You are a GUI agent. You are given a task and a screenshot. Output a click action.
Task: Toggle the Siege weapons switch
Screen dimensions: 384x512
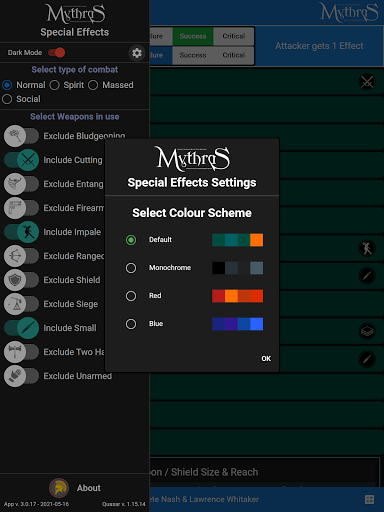pos(21,304)
